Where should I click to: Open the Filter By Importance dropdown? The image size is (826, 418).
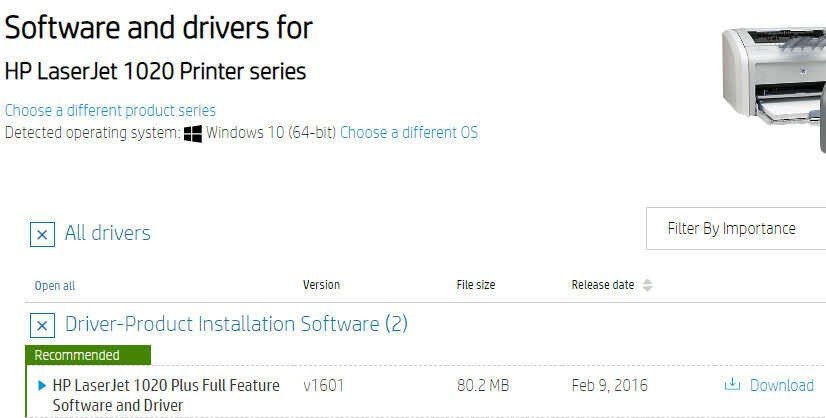click(x=735, y=229)
